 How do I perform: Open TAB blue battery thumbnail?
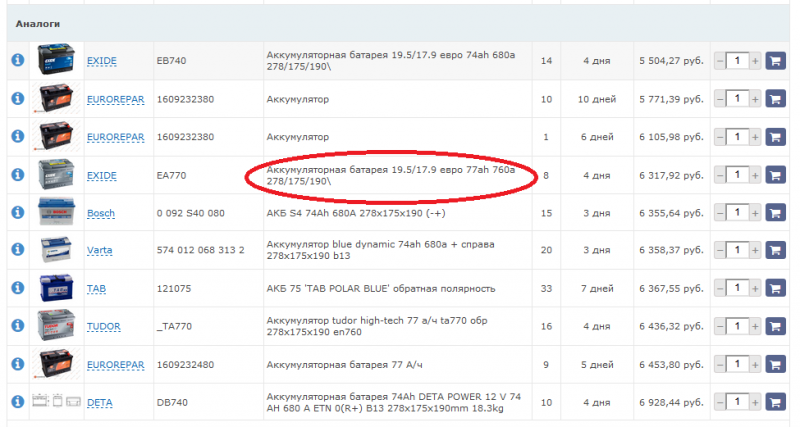click(56, 288)
